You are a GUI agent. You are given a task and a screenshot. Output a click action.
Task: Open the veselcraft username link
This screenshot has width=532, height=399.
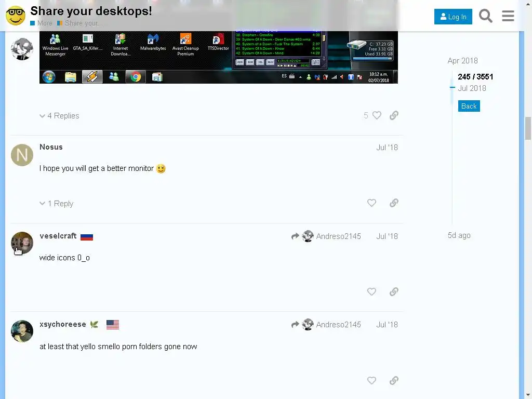coord(58,236)
